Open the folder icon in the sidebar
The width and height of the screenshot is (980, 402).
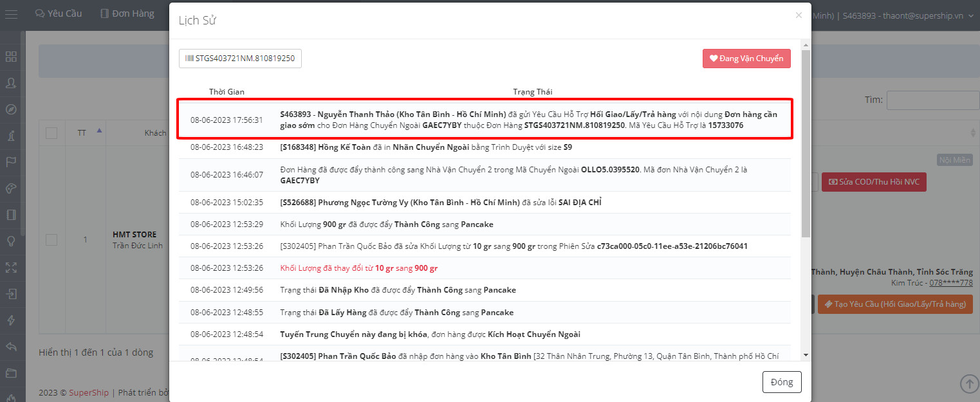(11, 373)
